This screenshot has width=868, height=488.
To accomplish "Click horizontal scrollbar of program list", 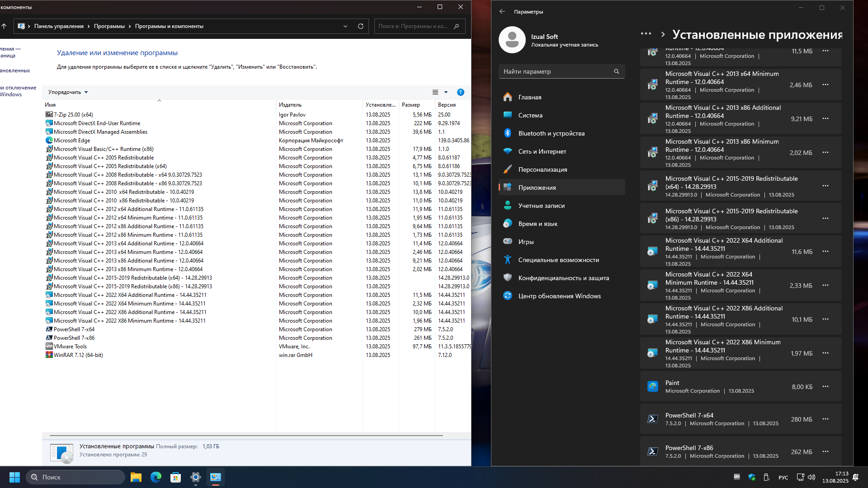I will (x=246, y=436).
